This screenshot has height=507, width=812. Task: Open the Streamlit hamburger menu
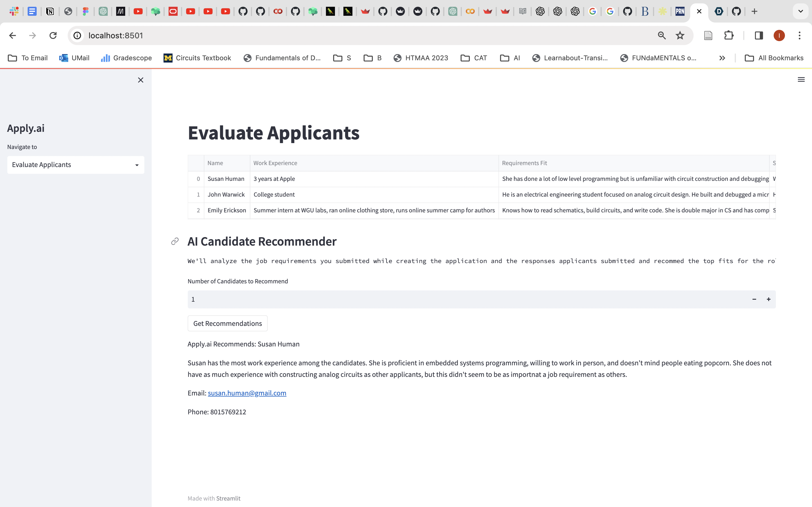click(x=801, y=79)
